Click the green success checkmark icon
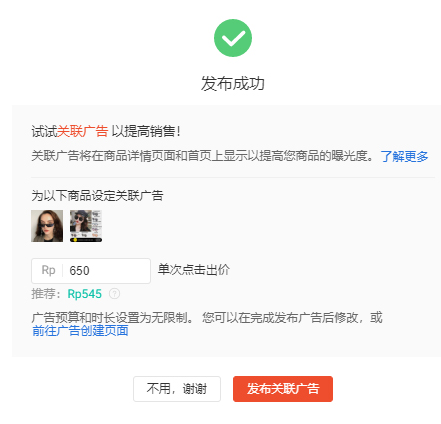441x424 pixels. click(233, 38)
